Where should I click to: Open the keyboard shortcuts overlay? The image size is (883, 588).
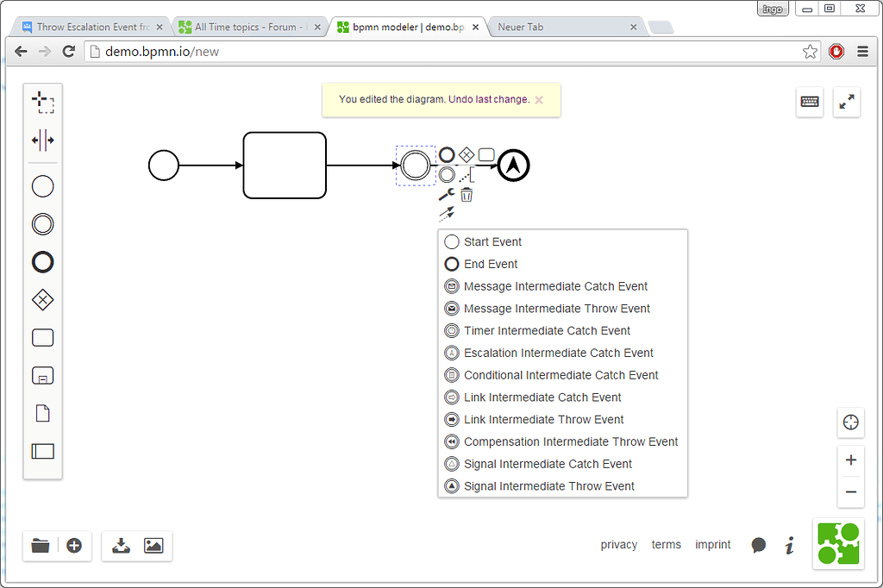(810, 102)
